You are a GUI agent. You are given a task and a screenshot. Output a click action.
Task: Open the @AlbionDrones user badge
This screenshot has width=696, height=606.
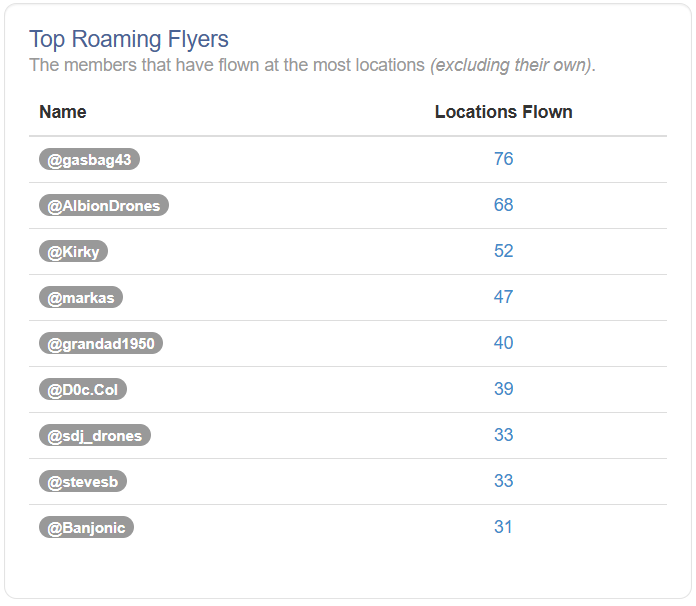click(x=104, y=206)
